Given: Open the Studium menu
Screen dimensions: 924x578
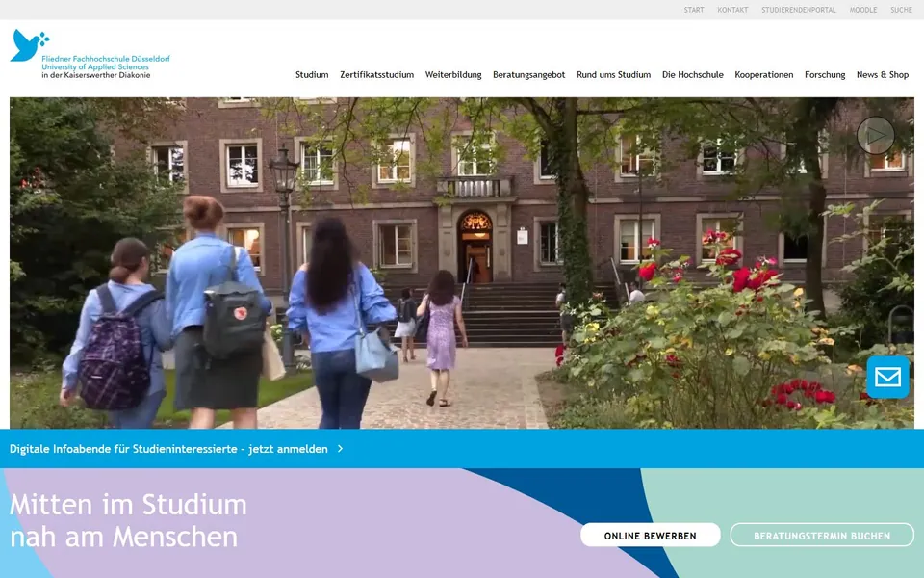Looking at the screenshot, I should click(x=312, y=75).
